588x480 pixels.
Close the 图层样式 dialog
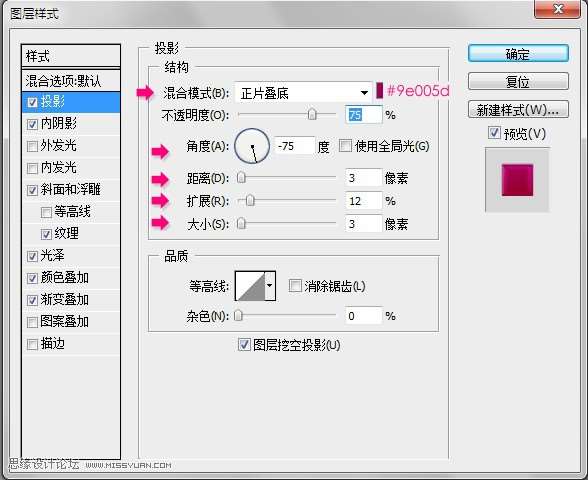click(x=558, y=9)
